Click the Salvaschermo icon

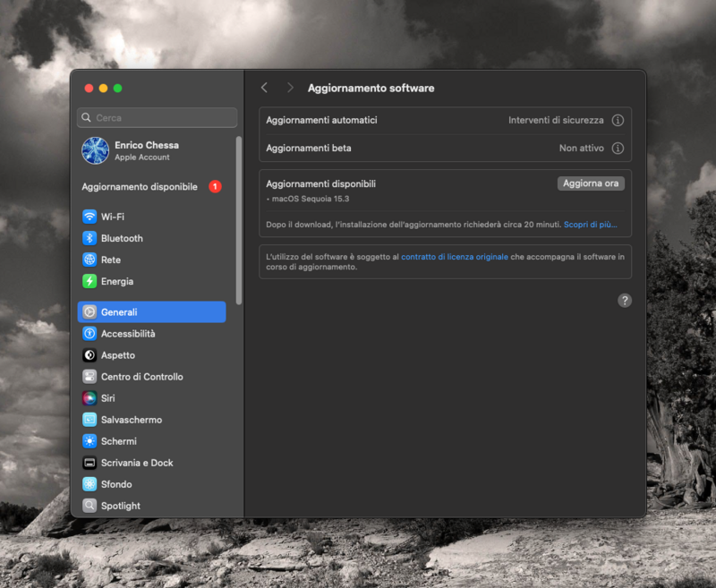point(89,419)
